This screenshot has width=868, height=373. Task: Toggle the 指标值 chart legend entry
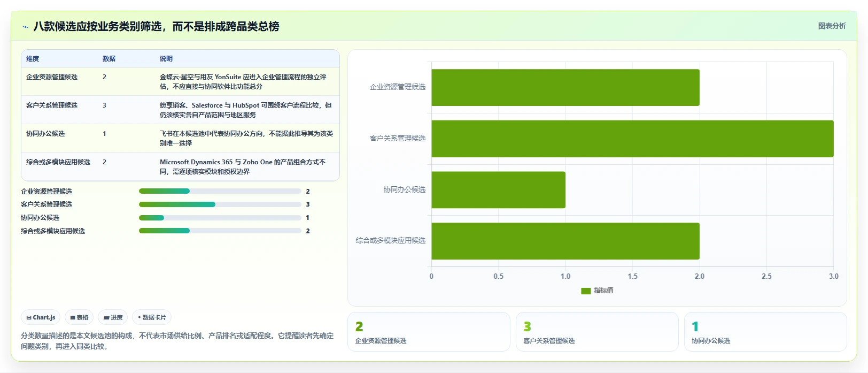(597, 291)
